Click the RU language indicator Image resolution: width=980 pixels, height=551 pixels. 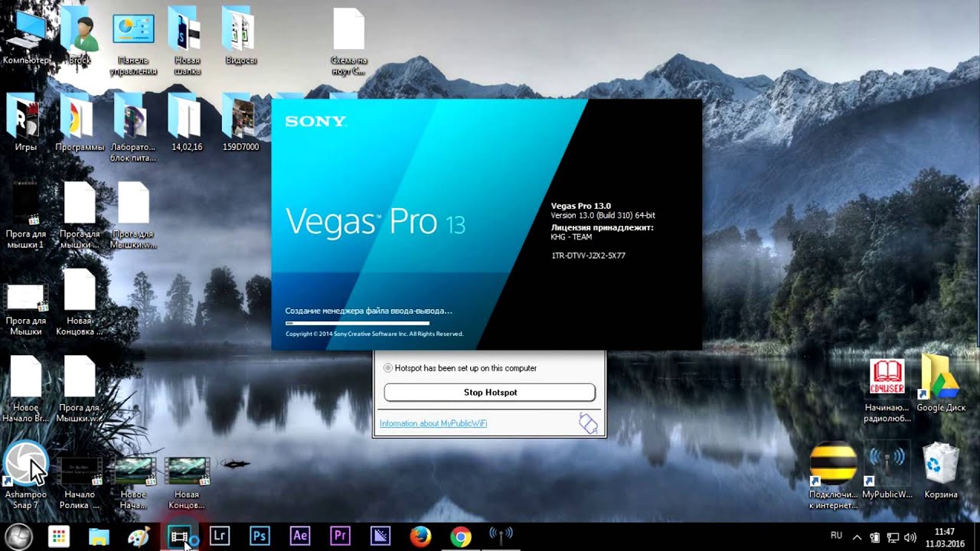click(x=837, y=536)
